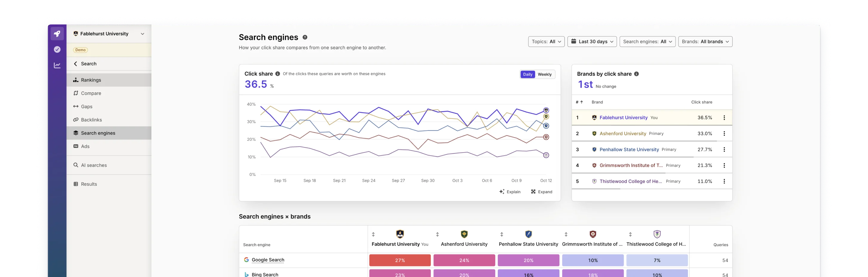Open the checkmark circle sidebar icon

[57, 50]
